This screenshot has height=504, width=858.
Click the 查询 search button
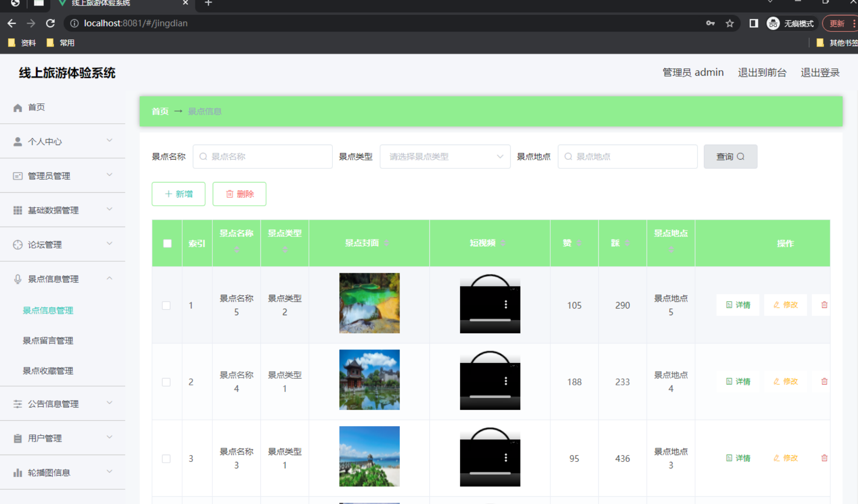point(730,157)
